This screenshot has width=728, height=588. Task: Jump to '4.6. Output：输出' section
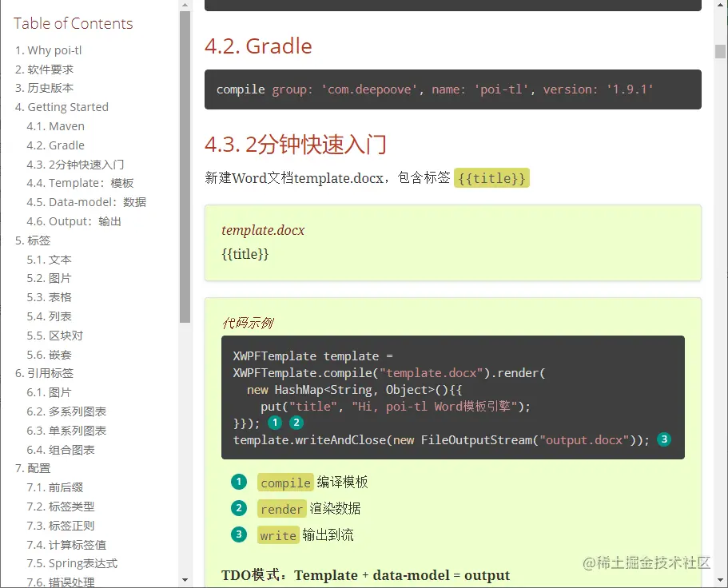(x=74, y=221)
